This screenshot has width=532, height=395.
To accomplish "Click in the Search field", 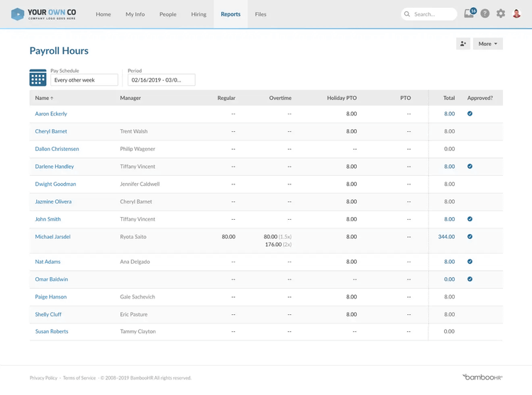I will click(x=429, y=14).
